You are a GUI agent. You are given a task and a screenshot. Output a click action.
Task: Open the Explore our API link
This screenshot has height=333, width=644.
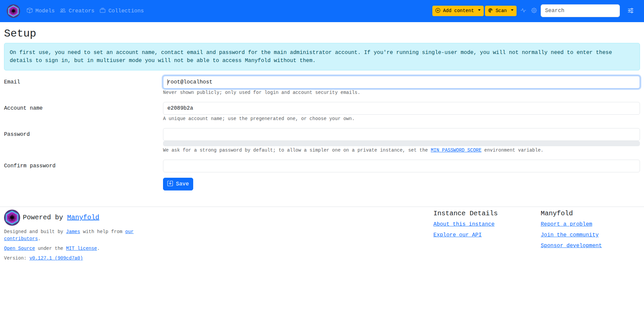point(457,235)
